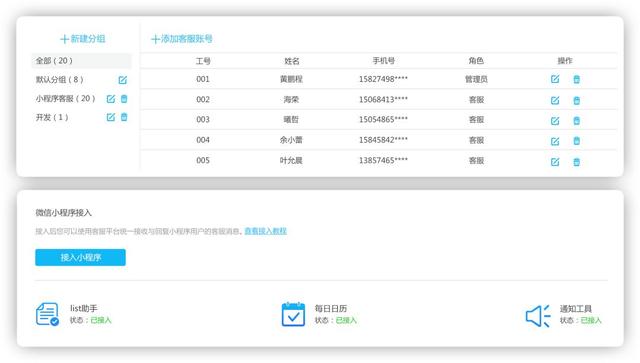Viewport: 640px width, 363px height.
Task: Edit account 004 余小蕾
Action: coord(555,141)
